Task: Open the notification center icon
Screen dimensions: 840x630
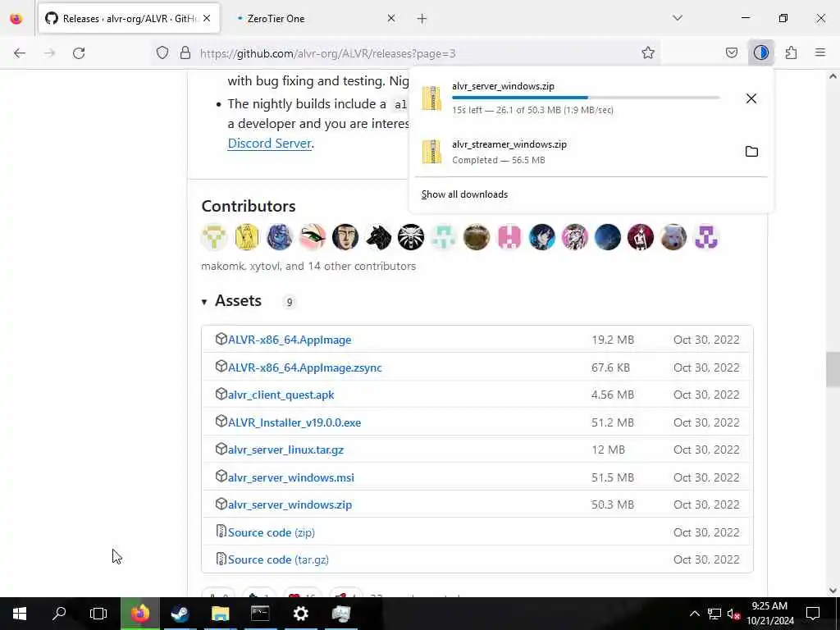Action: 813,614
